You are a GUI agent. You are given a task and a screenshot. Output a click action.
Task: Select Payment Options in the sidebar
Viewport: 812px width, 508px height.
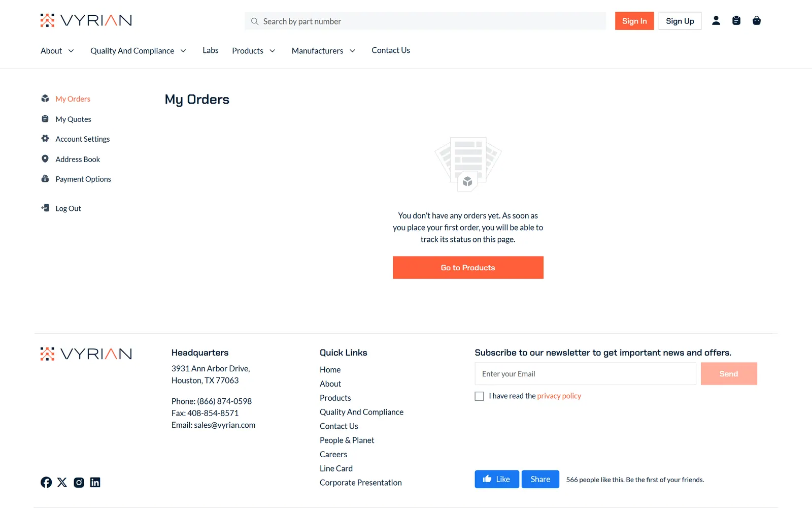[83, 179]
